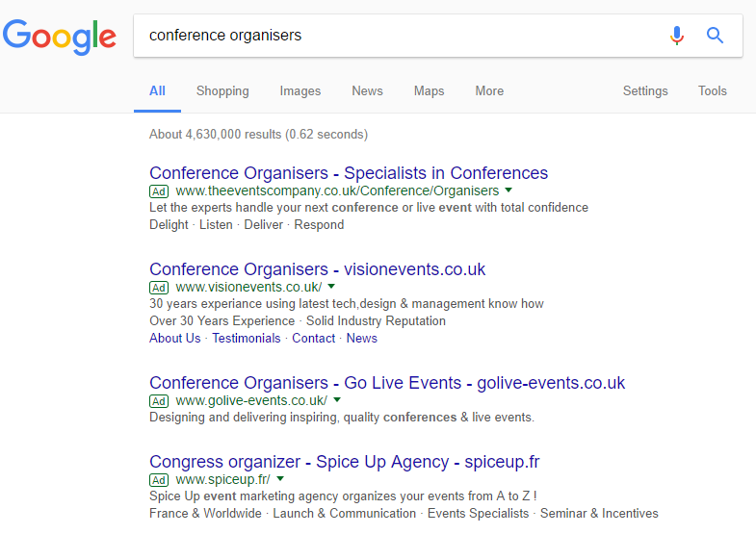Open the Testimonials sitelink under visionevents
The height and width of the screenshot is (534, 756).
click(x=246, y=339)
